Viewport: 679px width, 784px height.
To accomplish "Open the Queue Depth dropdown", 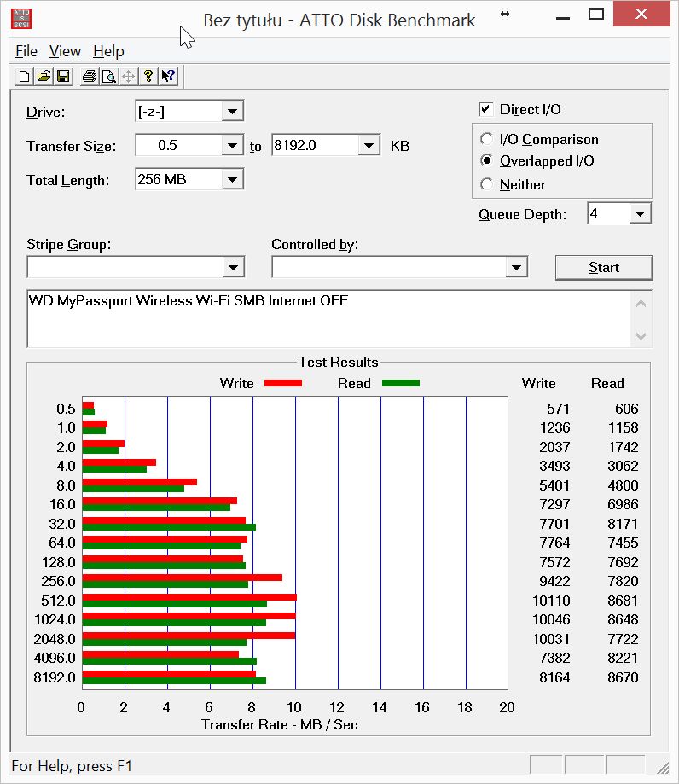I will pos(640,214).
